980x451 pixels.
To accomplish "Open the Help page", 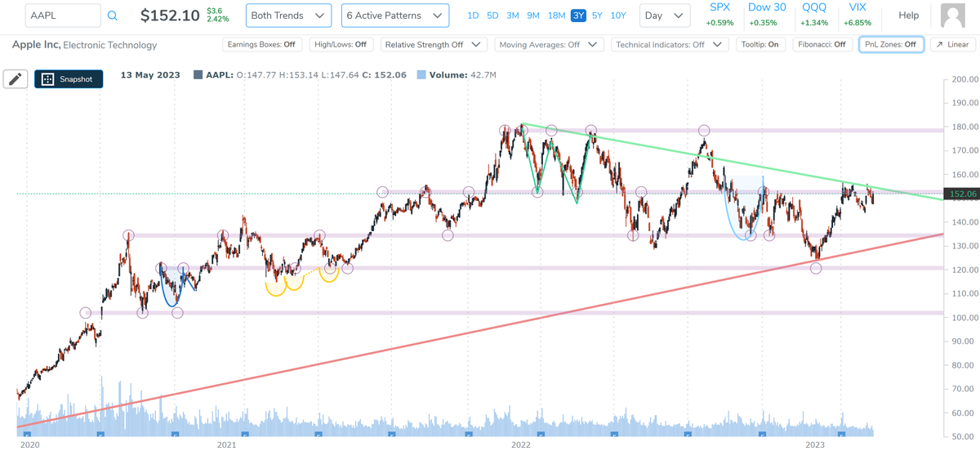I will [908, 16].
